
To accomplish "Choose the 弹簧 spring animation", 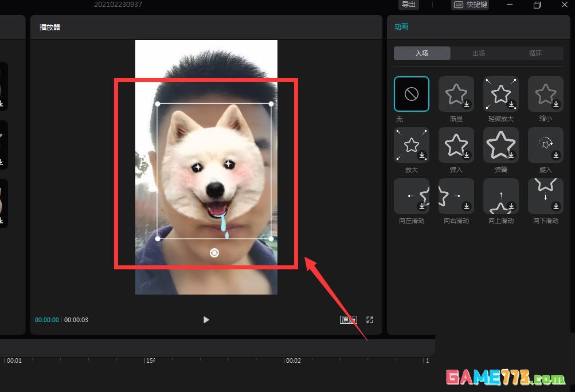I will (501, 145).
